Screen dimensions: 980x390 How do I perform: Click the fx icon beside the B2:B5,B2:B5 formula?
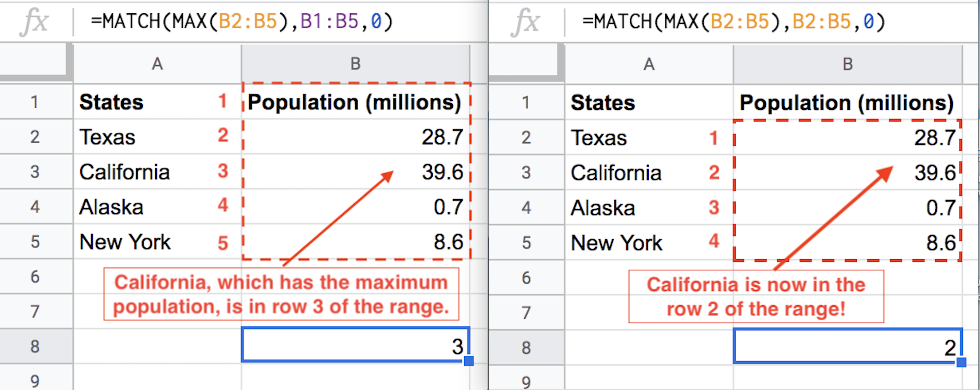525,21
